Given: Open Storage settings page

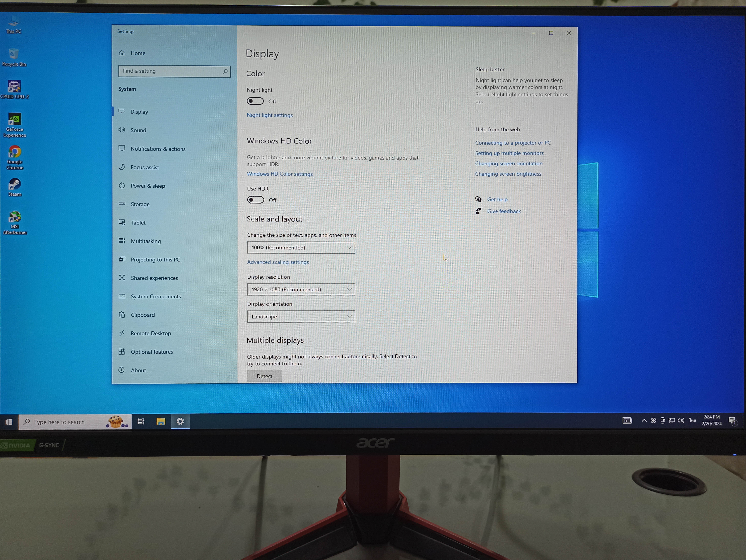Looking at the screenshot, I should click(174, 204).
